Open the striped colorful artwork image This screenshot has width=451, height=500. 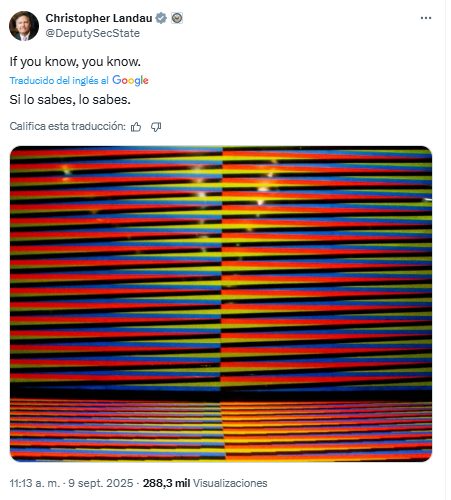(x=221, y=304)
